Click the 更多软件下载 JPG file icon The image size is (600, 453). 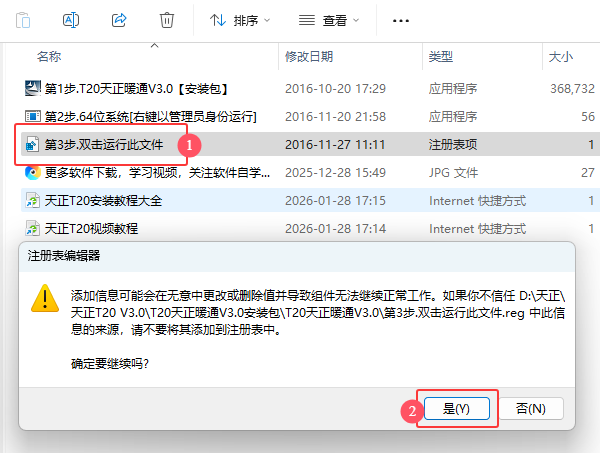pyautogui.click(x=33, y=173)
